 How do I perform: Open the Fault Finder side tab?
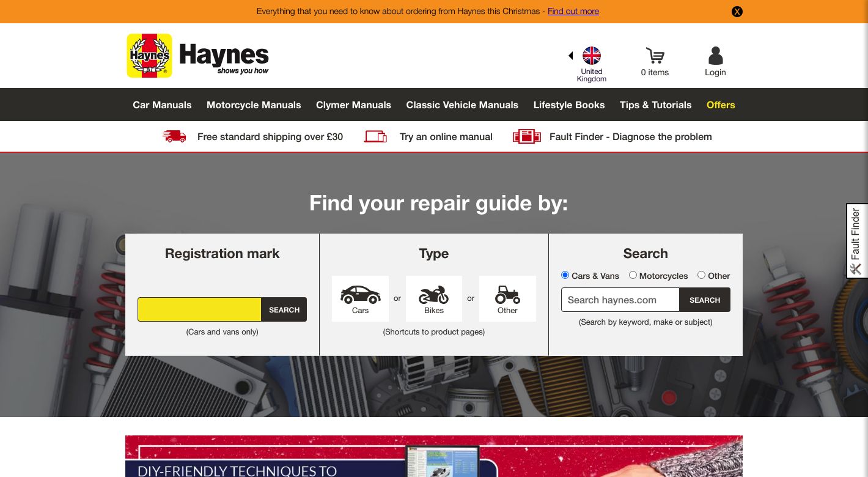(x=857, y=241)
